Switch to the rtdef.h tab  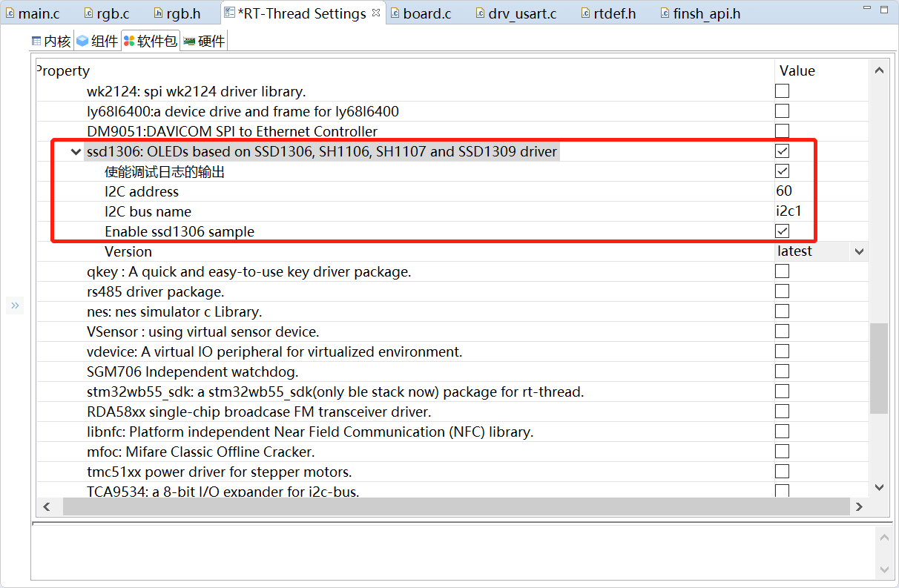pos(607,13)
